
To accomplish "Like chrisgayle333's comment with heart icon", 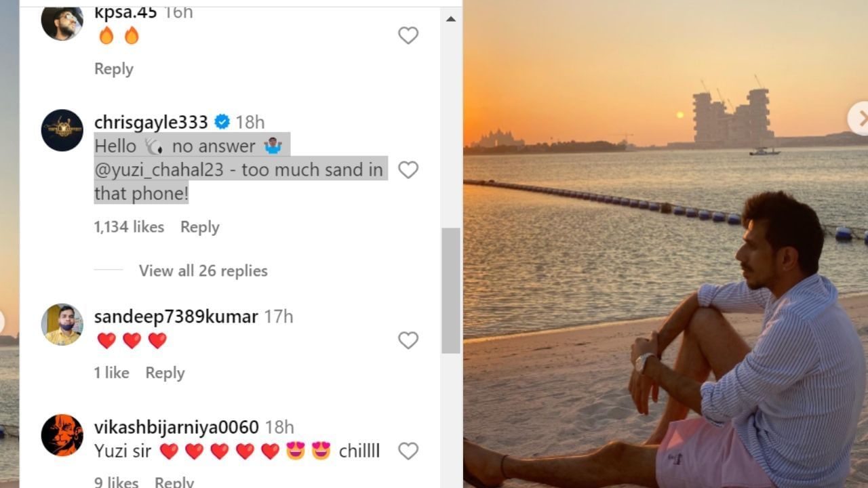I will coord(408,169).
